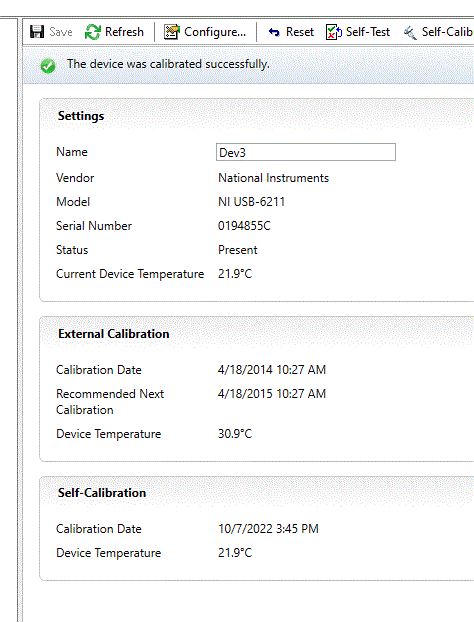
Task: Select self-calibration Device Temperature value
Action: (x=235, y=553)
